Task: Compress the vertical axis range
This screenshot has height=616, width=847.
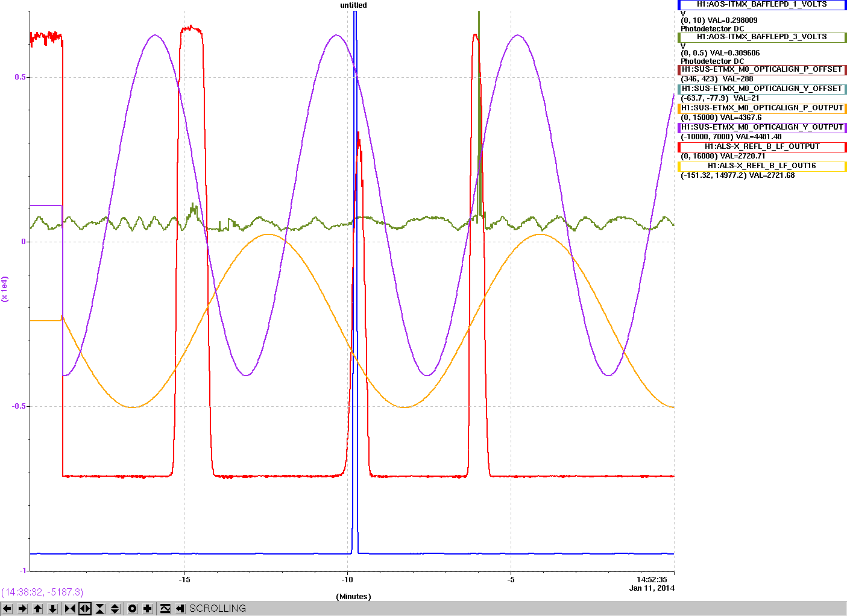Action: pos(100,609)
